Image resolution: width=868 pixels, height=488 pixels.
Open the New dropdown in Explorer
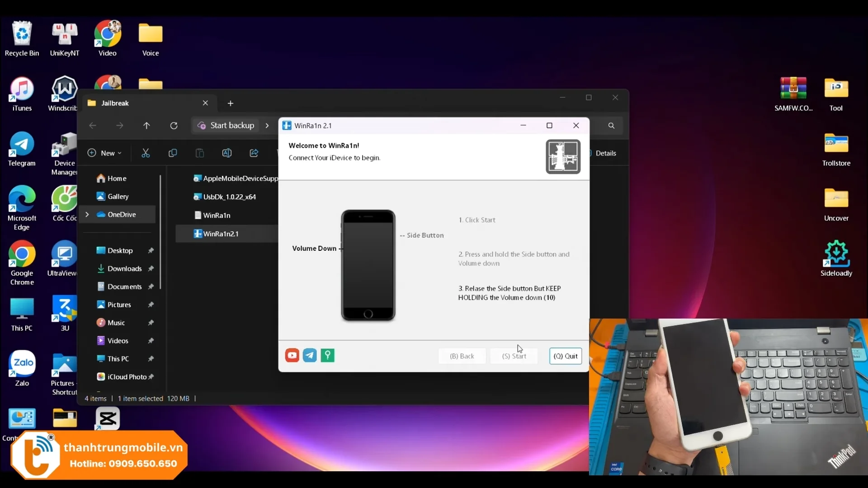(105, 153)
